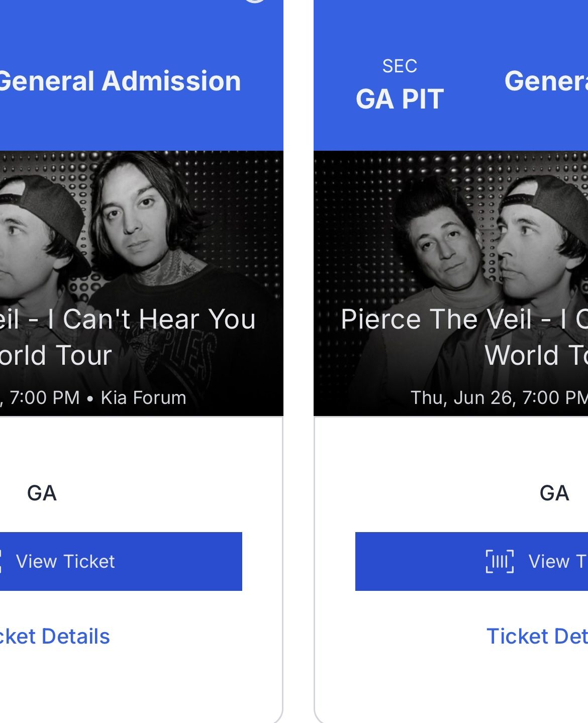Tap the partial circular icon atop the left ticket
Image resolution: width=588 pixels, height=723 pixels.
(255, 2)
